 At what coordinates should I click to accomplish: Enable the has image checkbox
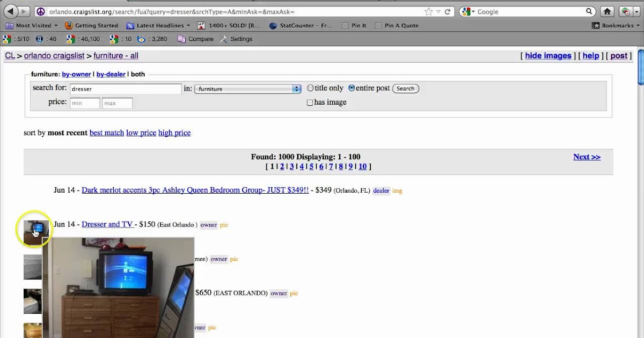click(x=310, y=102)
